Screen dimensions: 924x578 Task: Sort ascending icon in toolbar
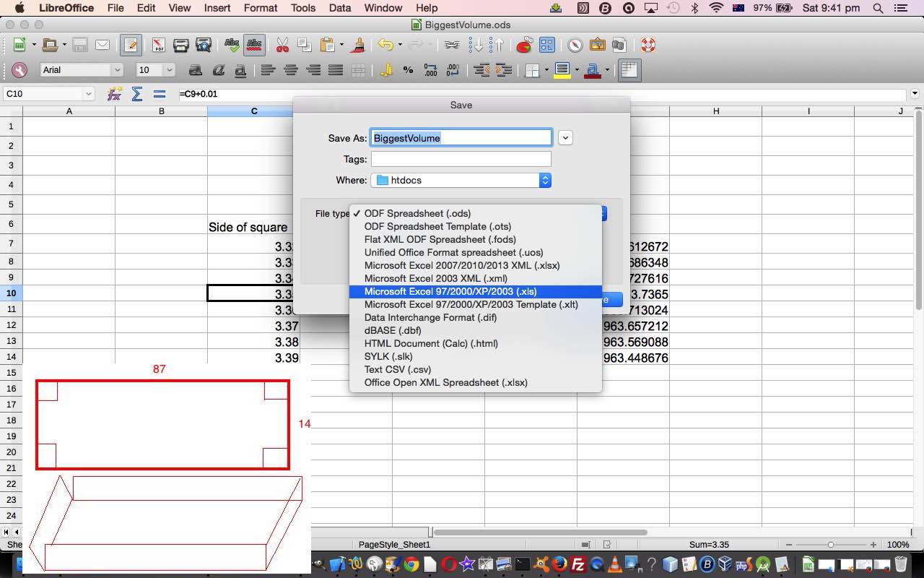coord(476,45)
